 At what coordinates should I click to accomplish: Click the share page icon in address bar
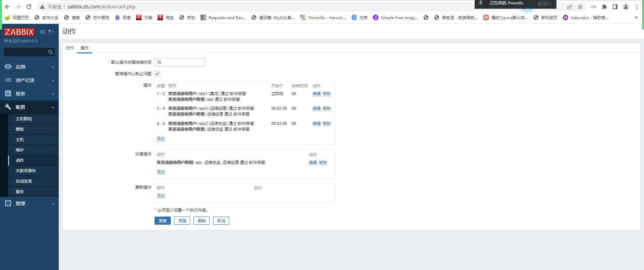pyautogui.click(x=569, y=7)
